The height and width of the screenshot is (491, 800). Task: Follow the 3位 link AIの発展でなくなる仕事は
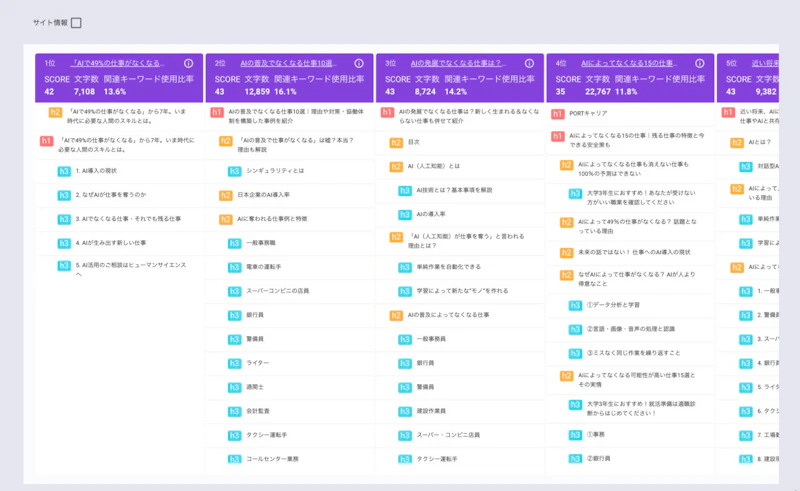[x=458, y=63]
